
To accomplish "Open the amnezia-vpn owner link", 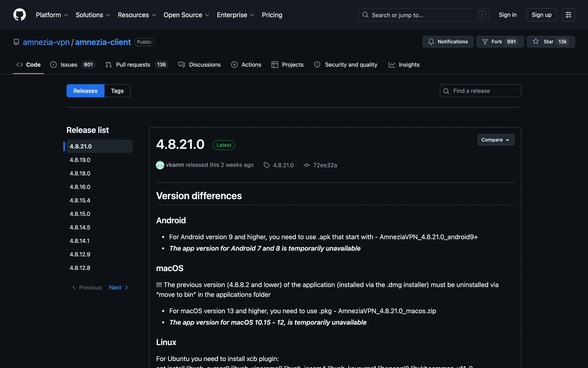I will pos(46,42).
